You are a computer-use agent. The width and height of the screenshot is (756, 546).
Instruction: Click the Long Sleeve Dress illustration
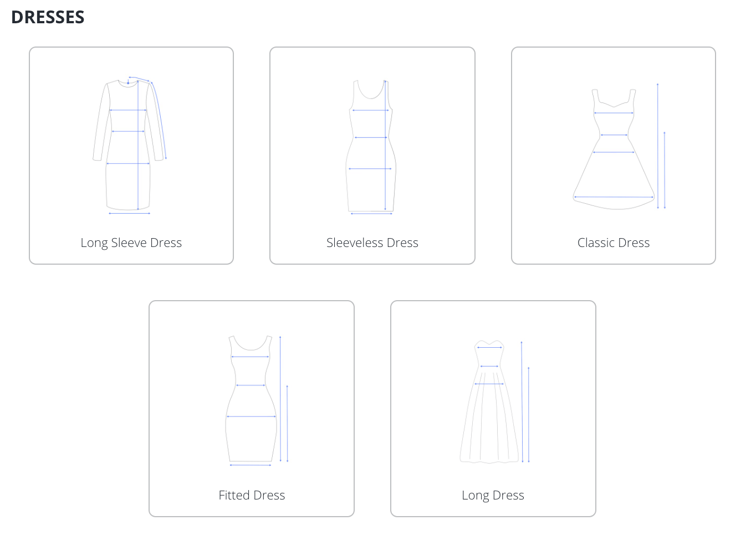[130, 145]
